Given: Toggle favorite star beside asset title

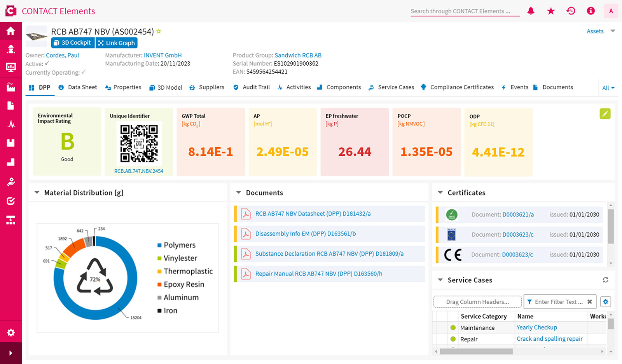Looking at the screenshot, I should [159, 32].
